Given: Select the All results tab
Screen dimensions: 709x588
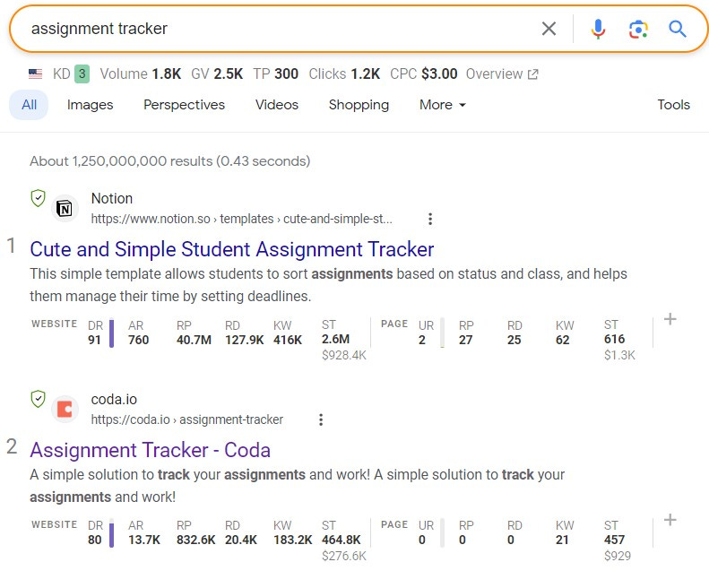Looking at the screenshot, I should [29, 105].
